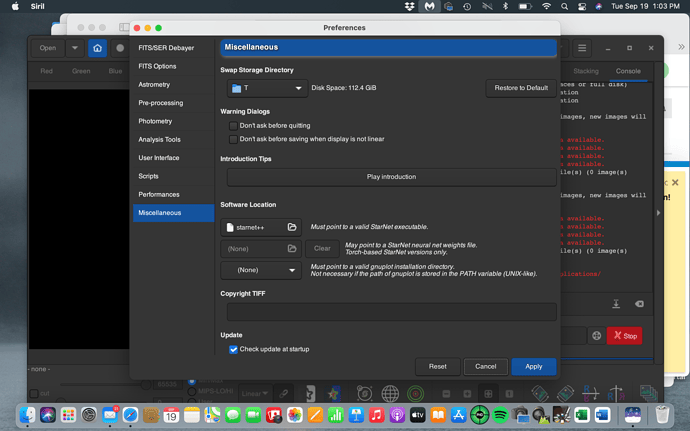Launch Finder from the dock

click(26, 414)
